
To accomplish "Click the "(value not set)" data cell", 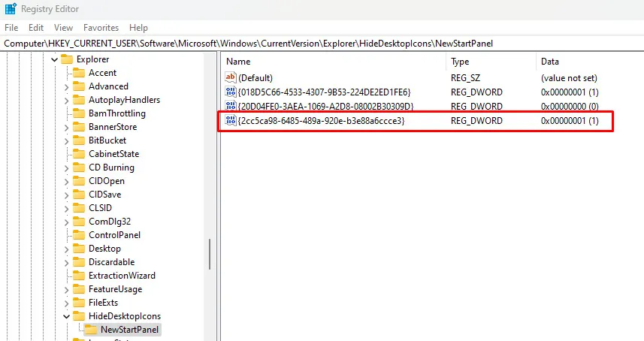I will point(570,78).
